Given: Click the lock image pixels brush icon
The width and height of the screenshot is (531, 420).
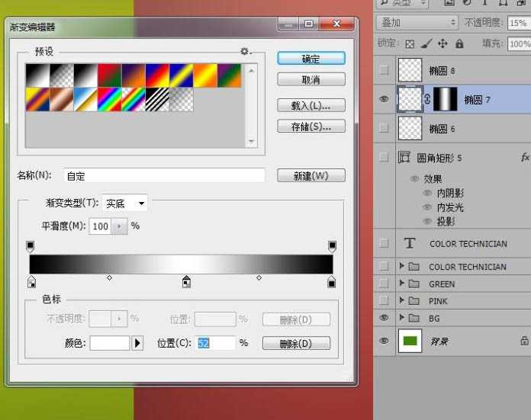Looking at the screenshot, I should pyautogui.click(x=426, y=43).
